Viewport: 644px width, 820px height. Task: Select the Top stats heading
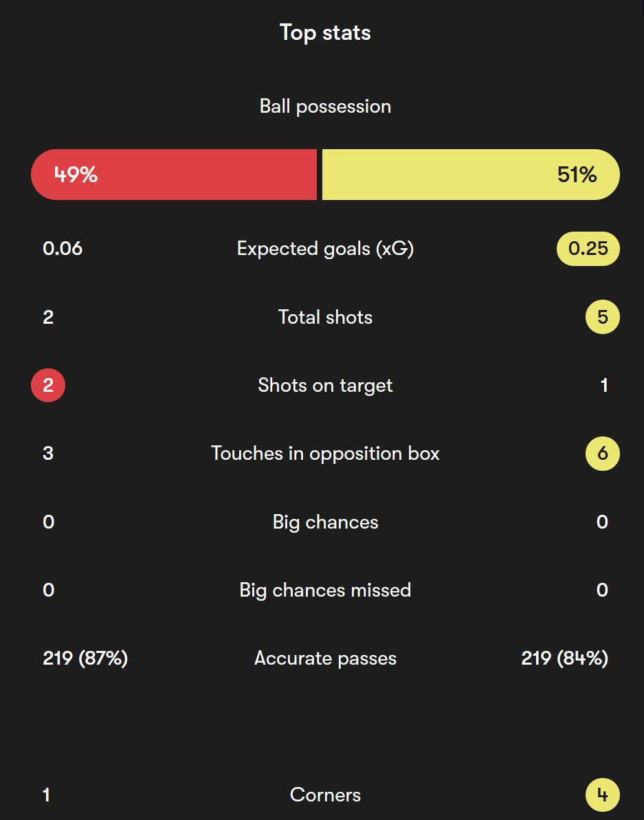pyautogui.click(x=325, y=33)
